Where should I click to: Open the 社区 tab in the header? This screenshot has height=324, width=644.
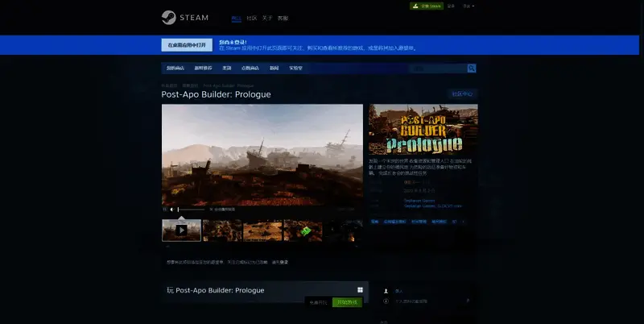point(252,18)
